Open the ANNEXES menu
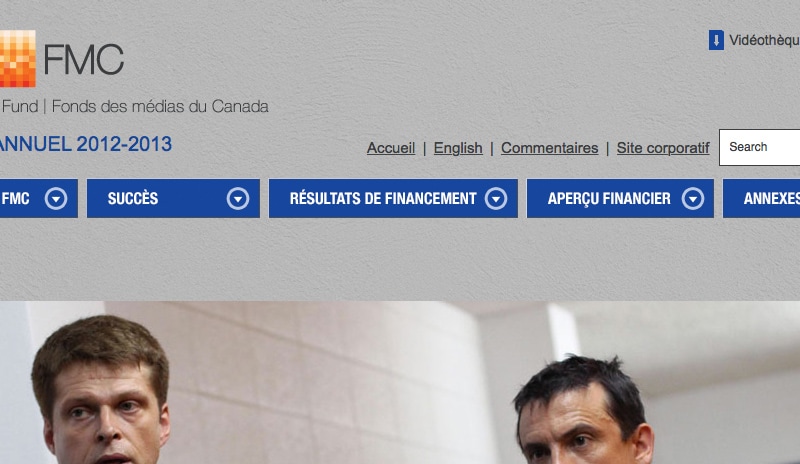 762,199
